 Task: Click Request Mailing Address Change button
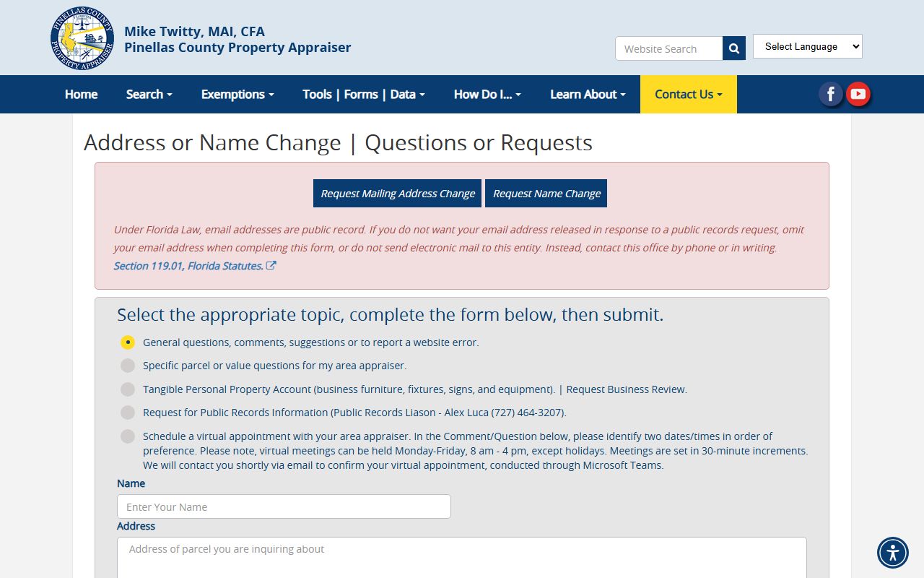pos(397,193)
